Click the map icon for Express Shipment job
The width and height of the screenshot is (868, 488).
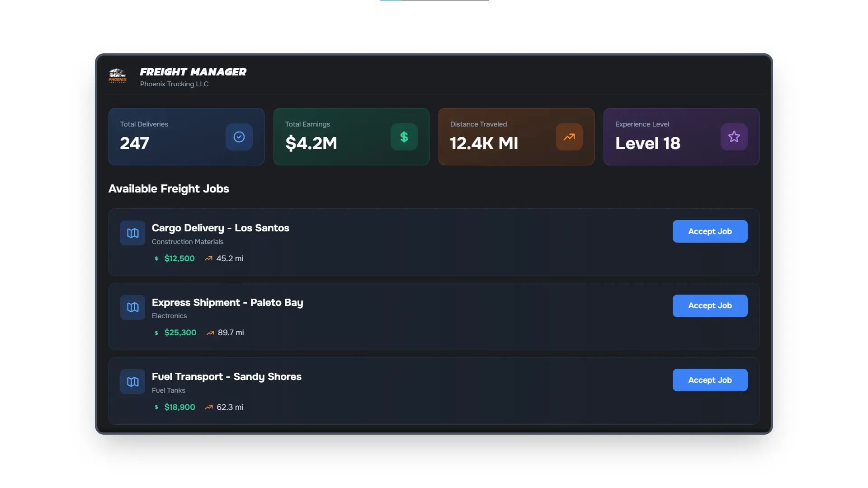click(132, 307)
